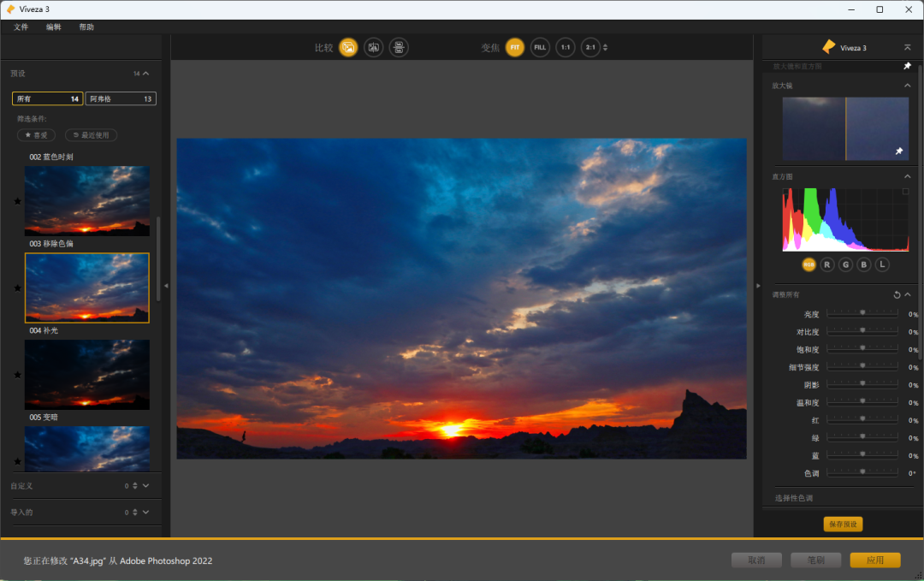Collapse the left presets panel with arrow handle
This screenshot has width=924, height=581.
(166, 285)
